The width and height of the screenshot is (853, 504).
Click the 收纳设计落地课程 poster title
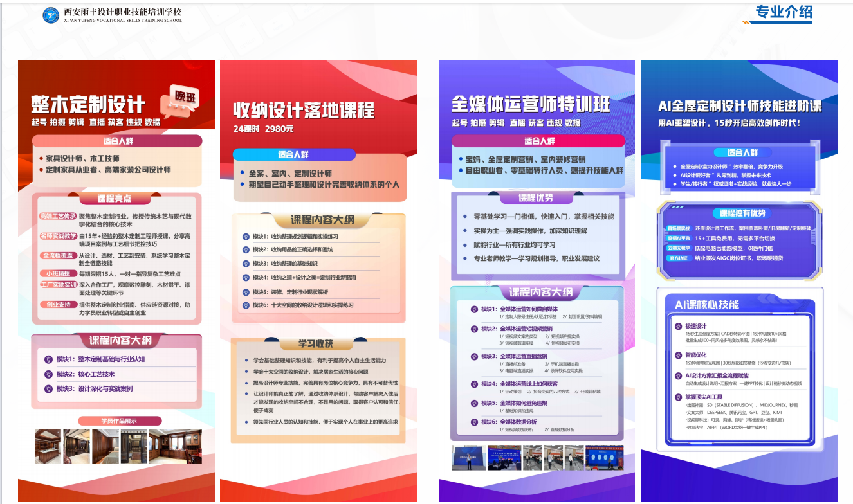point(304,111)
